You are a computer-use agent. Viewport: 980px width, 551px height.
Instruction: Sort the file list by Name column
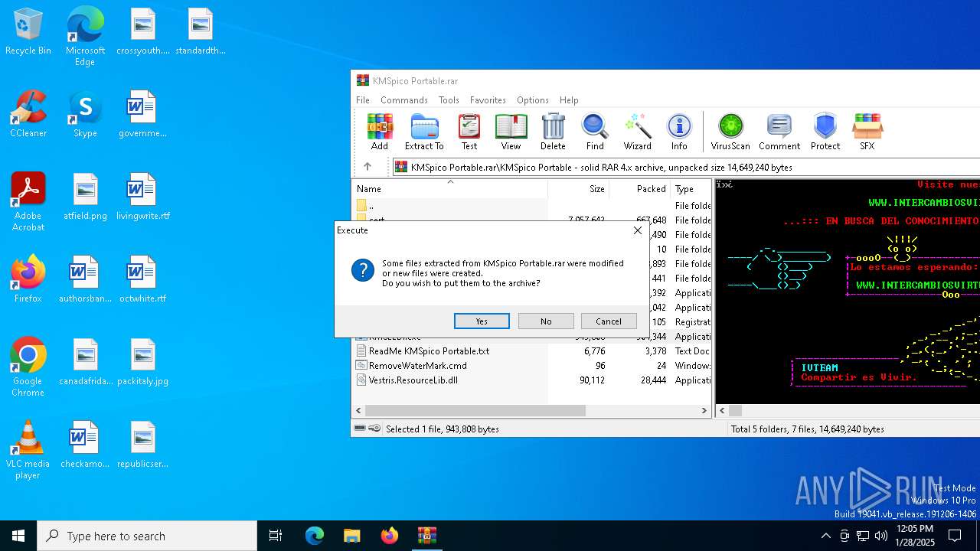tap(450, 189)
